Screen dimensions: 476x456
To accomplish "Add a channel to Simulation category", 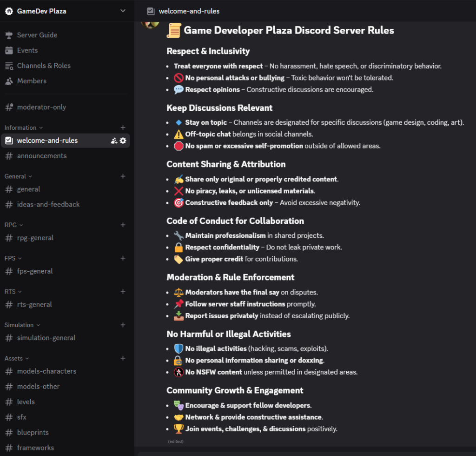I will pos(123,325).
